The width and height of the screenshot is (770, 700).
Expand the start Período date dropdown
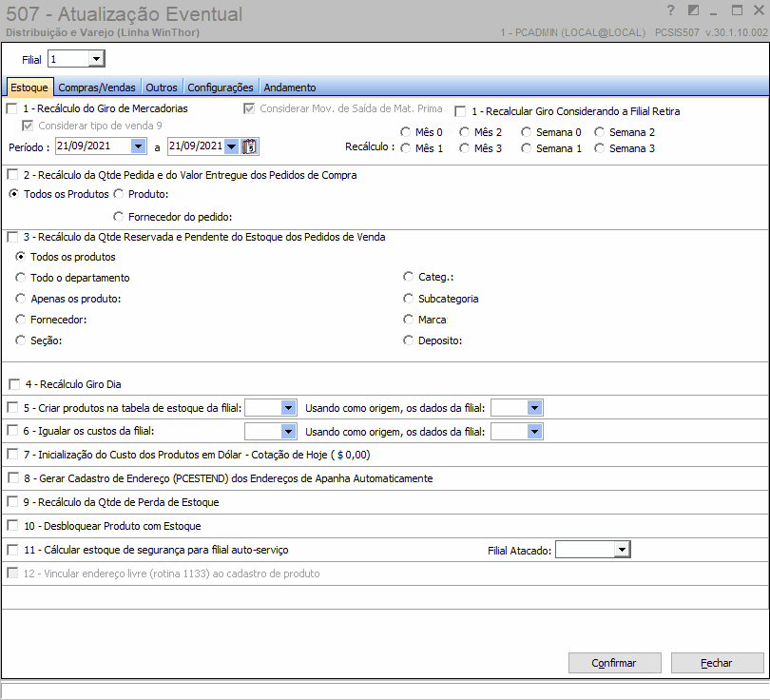click(x=139, y=146)
